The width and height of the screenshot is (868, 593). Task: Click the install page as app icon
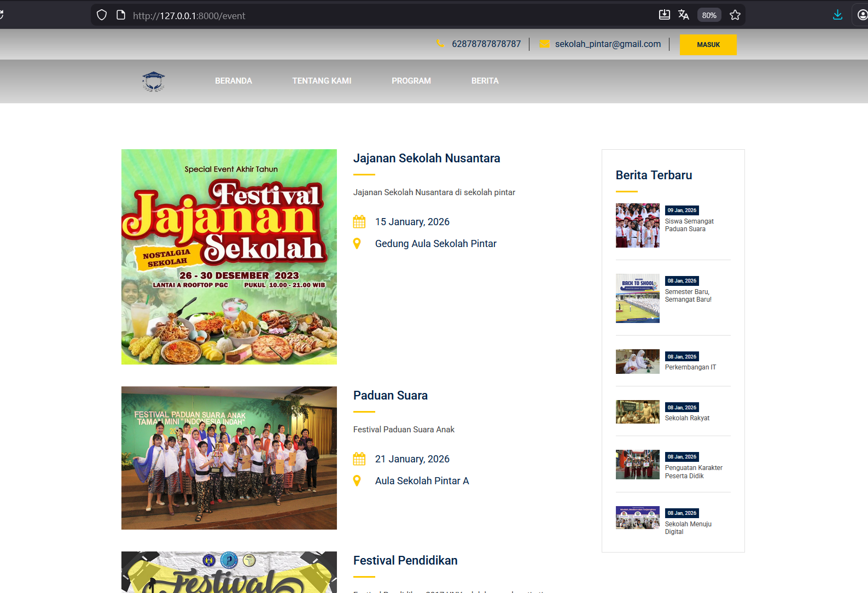pos(665,15)
